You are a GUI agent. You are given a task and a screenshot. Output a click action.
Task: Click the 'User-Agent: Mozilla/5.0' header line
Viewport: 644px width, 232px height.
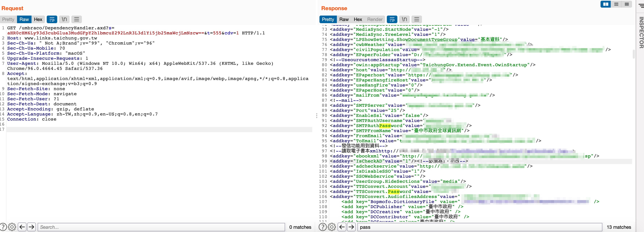click(x=140, y=66)
